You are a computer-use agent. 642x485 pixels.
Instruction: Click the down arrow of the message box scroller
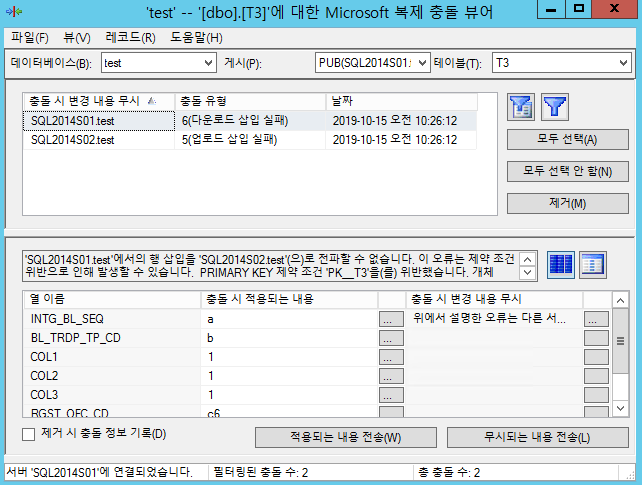click(x=528, y=273)
